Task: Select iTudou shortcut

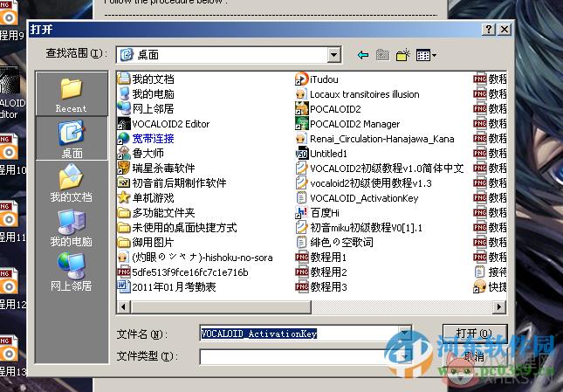Action: pos(317,79)
